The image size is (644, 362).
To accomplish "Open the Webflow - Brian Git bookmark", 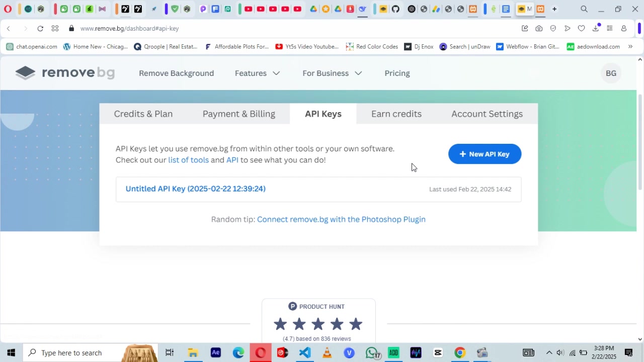I will tap(527, 47).
